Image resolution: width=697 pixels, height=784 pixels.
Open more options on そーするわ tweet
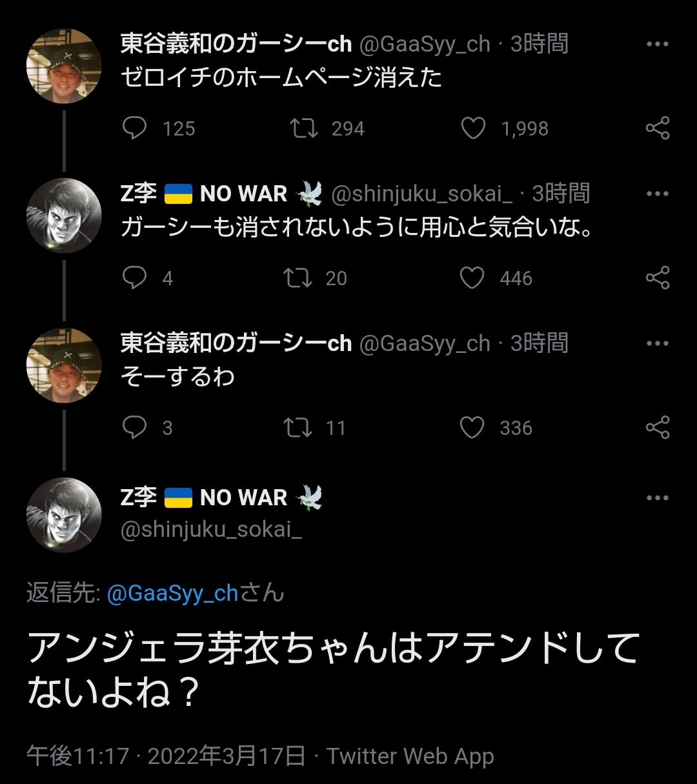pos(657,343)
